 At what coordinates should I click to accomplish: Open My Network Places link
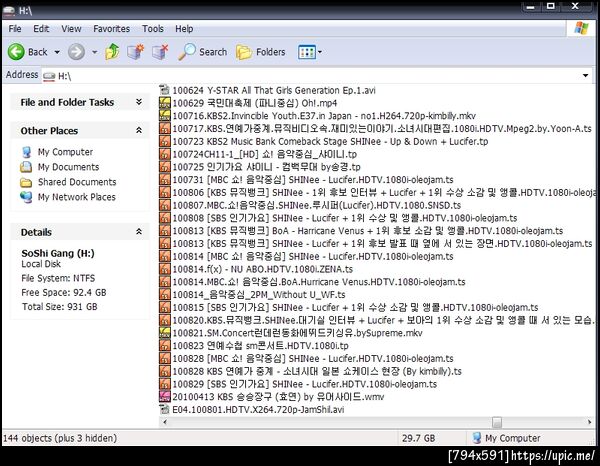[x=77, y=197]
